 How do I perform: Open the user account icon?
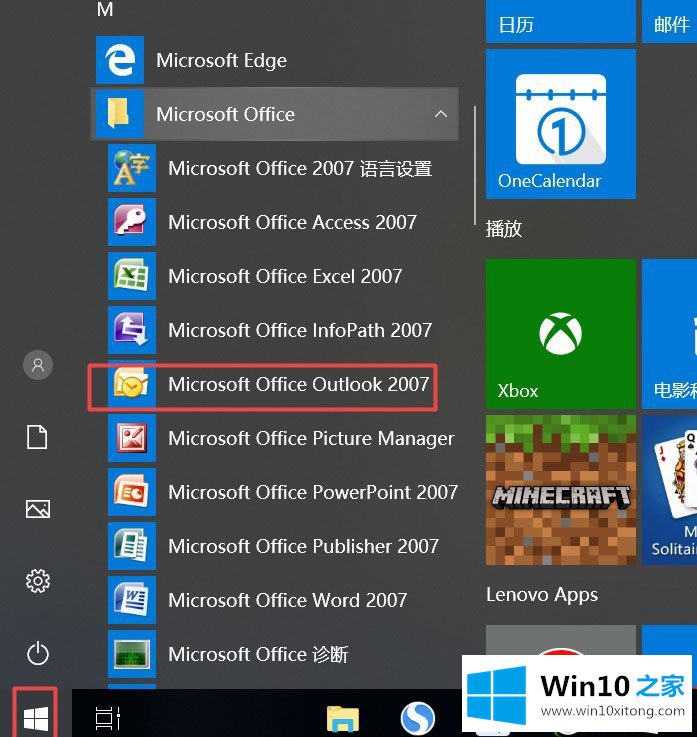point(38,365)
